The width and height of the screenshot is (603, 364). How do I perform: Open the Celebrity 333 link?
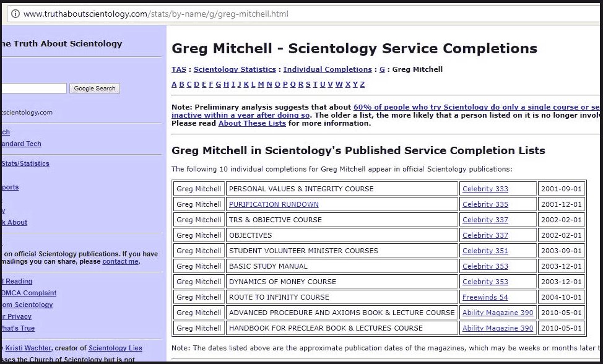[x=485, y=189]
